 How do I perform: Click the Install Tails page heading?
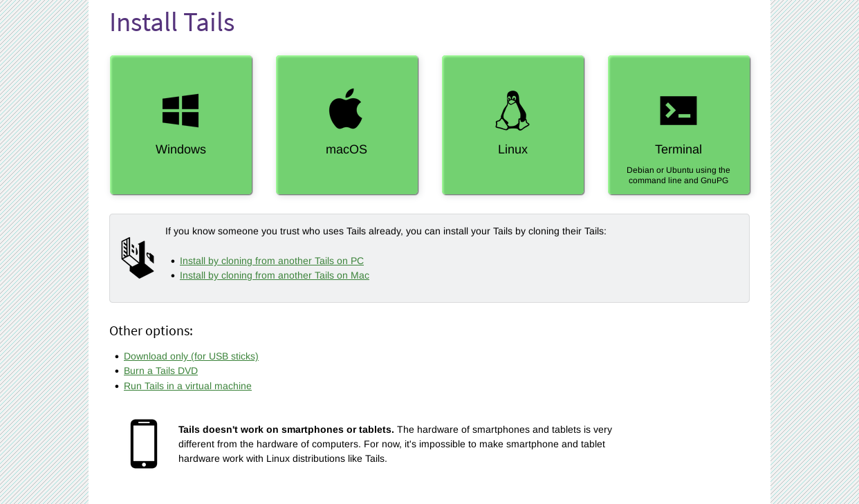172,22
